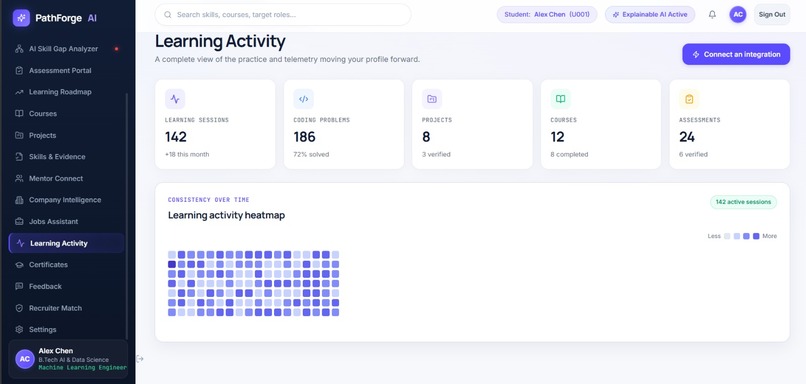Click the Alex Chen profile card avatar
The width and height of the screenshot is (806, 384).
pos(25,359)
